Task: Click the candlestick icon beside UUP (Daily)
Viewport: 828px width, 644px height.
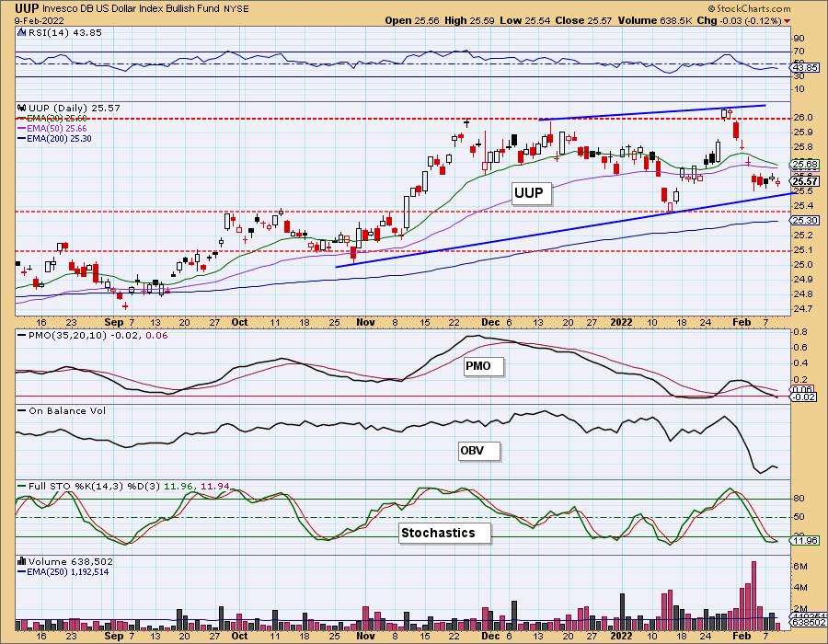Action: point(22,108)
